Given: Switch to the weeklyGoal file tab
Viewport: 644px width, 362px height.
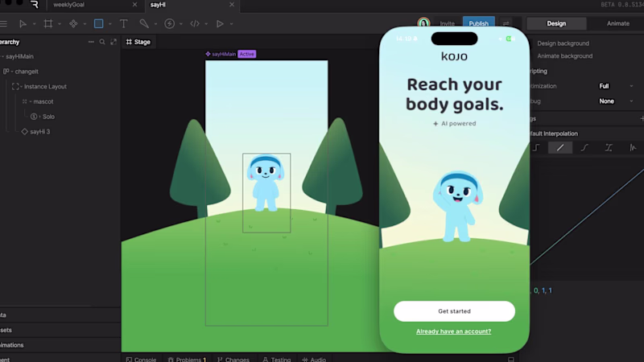Looking at the screenshot, I should [x=69, y=5].
